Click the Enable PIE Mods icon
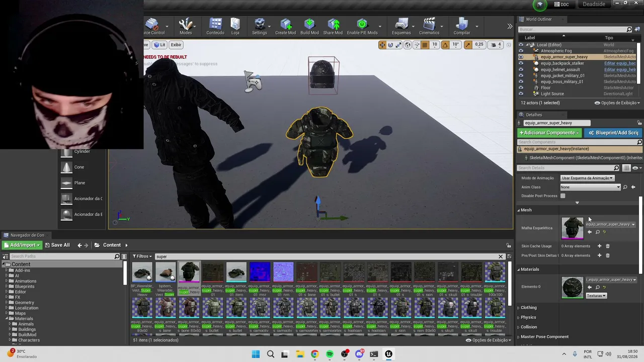The image size is (644, 362). coord(362,27)
